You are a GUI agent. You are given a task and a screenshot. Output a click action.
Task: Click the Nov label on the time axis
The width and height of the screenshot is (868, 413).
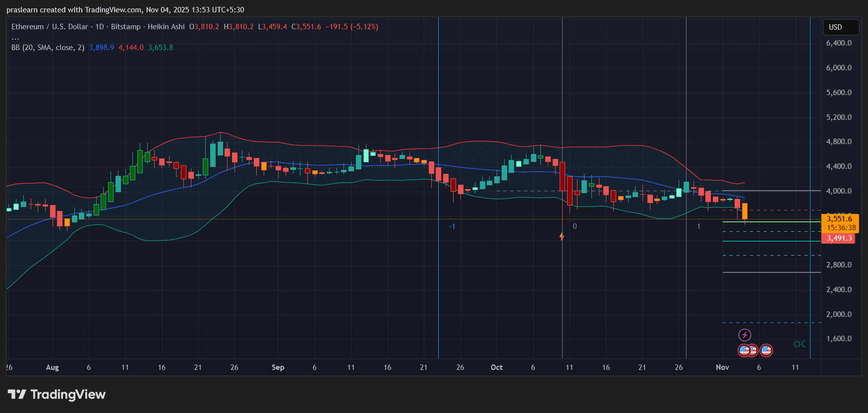point(722,367)
